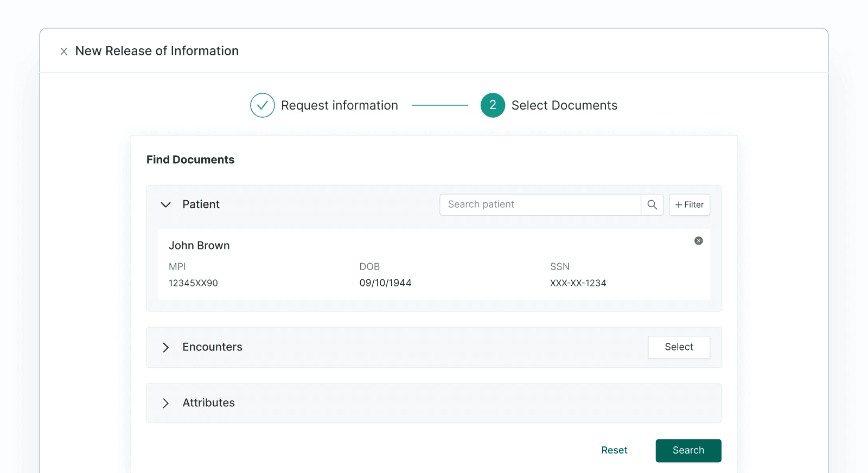The height and width of the screenshot is (473, 868).
Task: Click the Select Documents step label
Action: point(564,105)
